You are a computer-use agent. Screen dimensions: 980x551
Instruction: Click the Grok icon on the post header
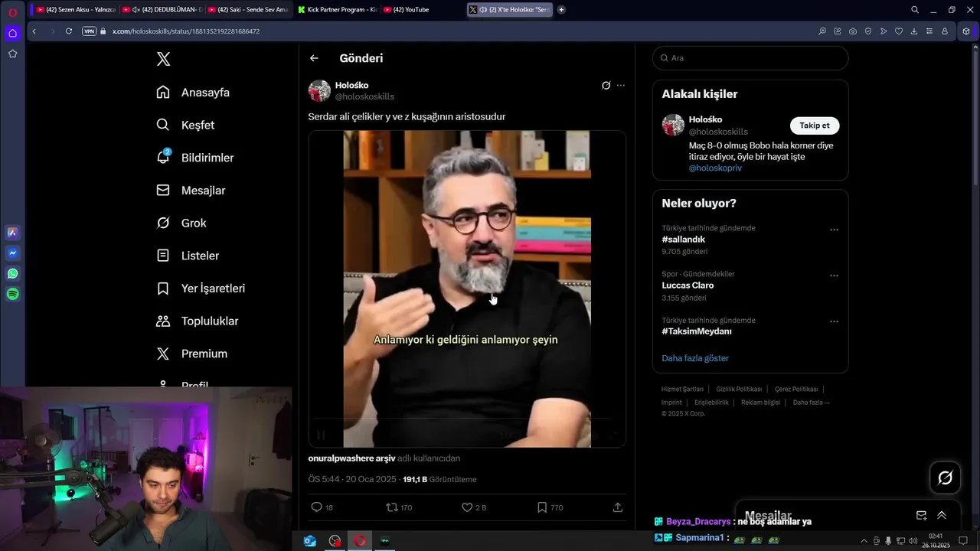tap(606, 86)
